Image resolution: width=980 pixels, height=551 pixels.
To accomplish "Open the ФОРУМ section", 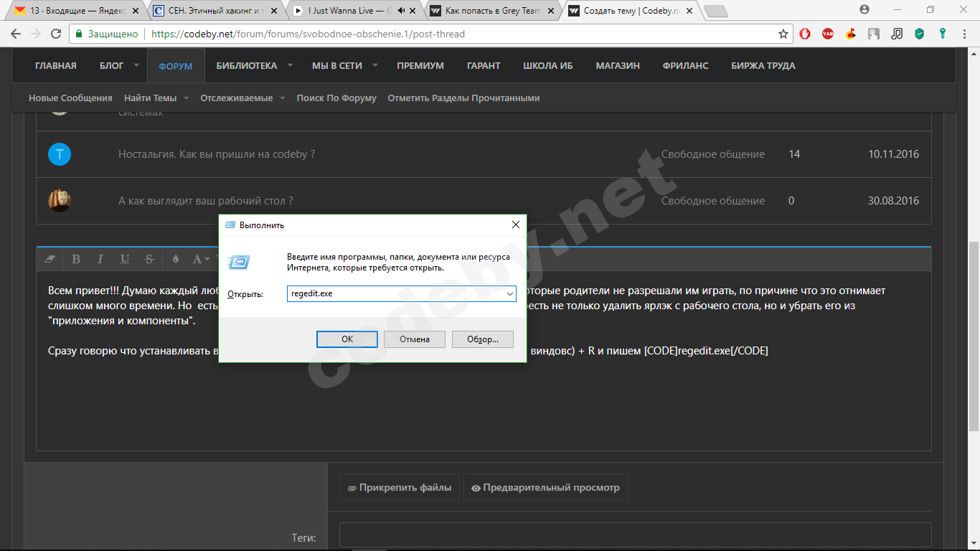I will (x=176, y=66).
